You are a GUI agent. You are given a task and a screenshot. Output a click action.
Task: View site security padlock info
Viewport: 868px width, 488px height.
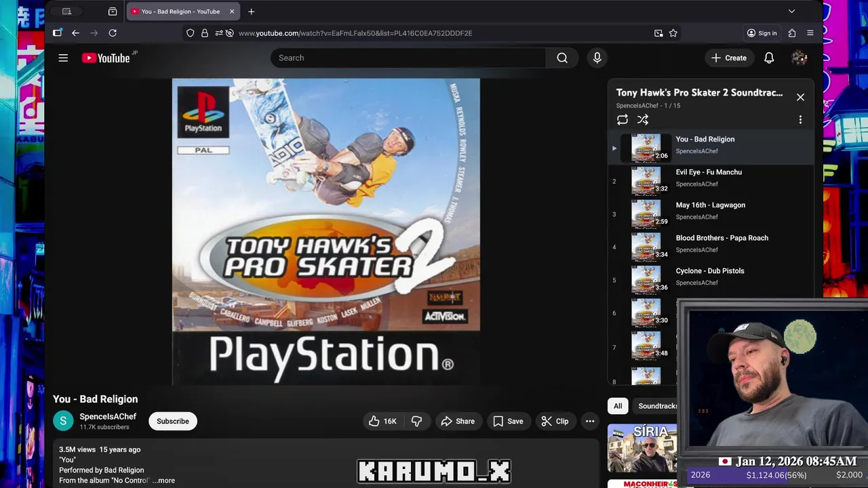tap(205, 33)
